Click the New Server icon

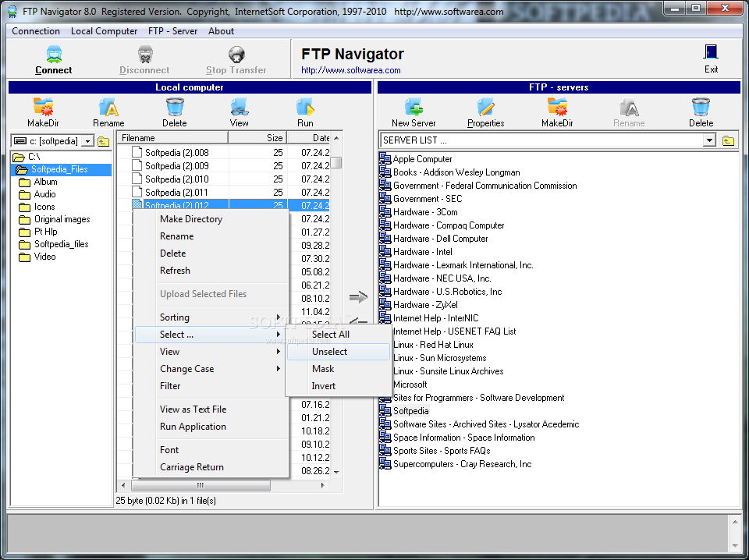(x=414, y=107)
